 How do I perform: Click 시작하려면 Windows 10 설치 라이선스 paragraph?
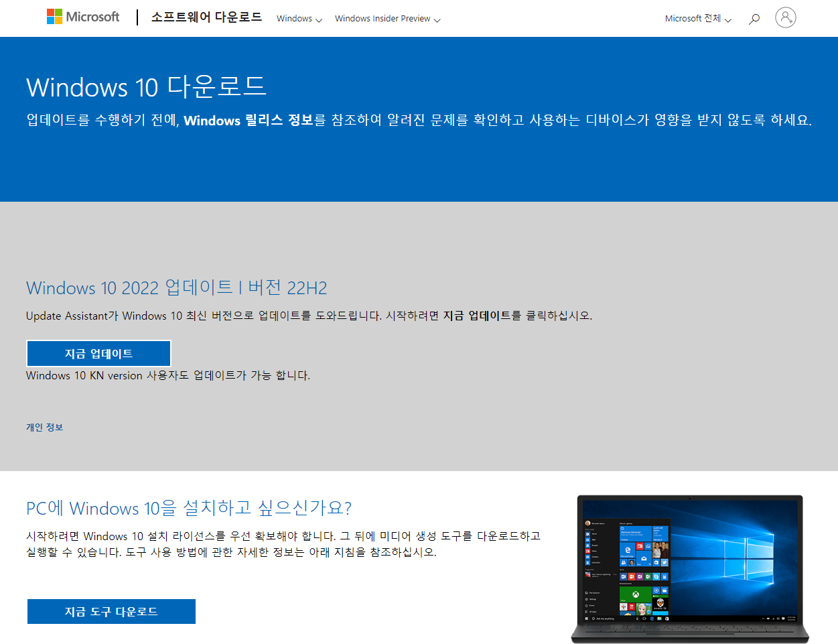pos(283,544)
